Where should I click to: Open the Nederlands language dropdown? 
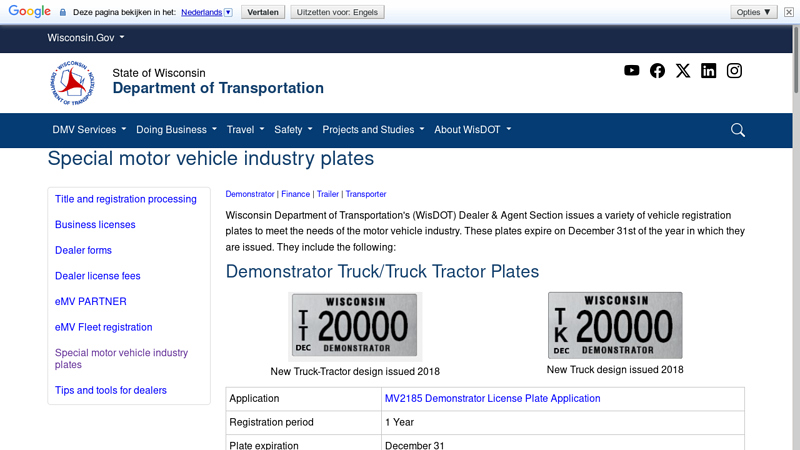click(x=207, y=12)
